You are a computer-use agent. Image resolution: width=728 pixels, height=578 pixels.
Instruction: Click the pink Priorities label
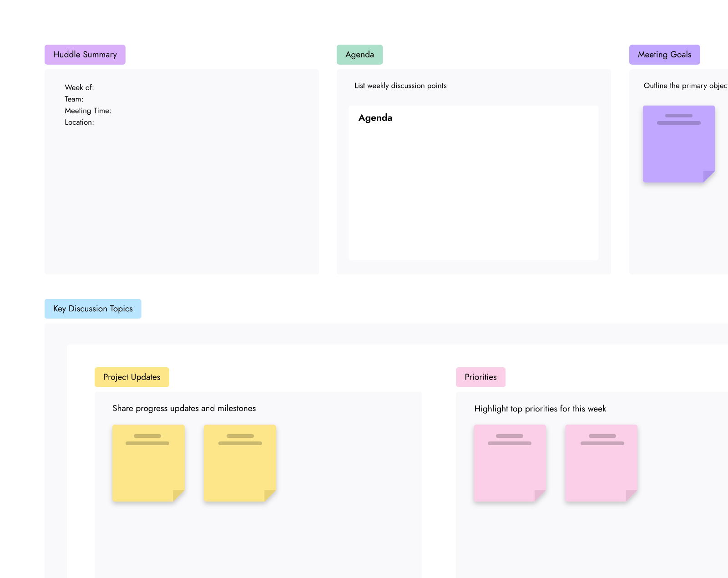[480, 377]
